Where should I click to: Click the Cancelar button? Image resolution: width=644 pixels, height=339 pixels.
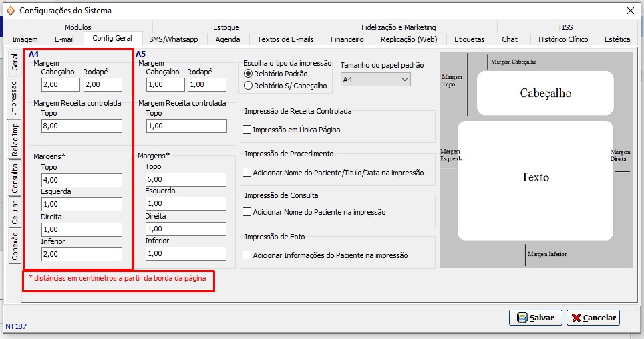[593, 318]
